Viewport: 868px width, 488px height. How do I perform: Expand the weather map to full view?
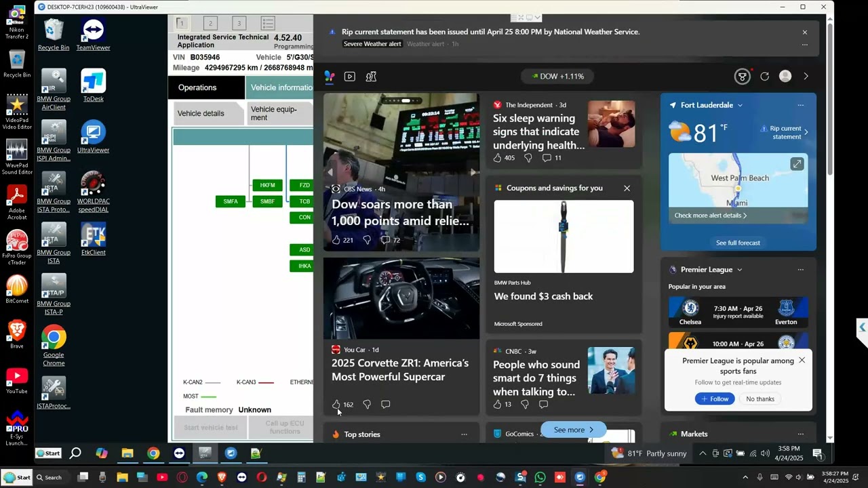797,164
